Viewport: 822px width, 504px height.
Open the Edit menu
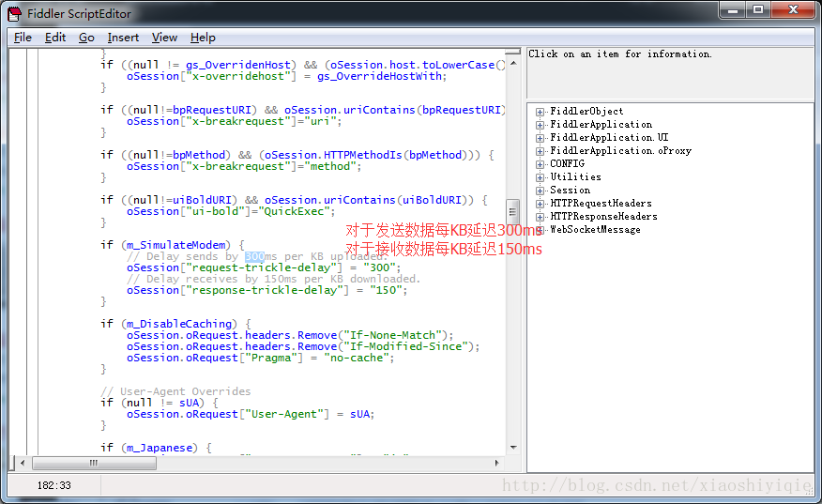55,38
